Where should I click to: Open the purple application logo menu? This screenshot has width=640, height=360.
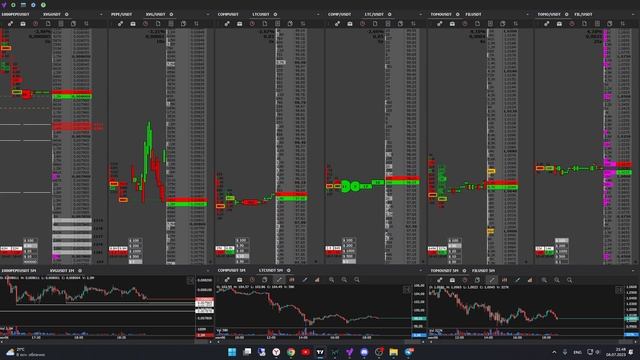coord(4,5)
